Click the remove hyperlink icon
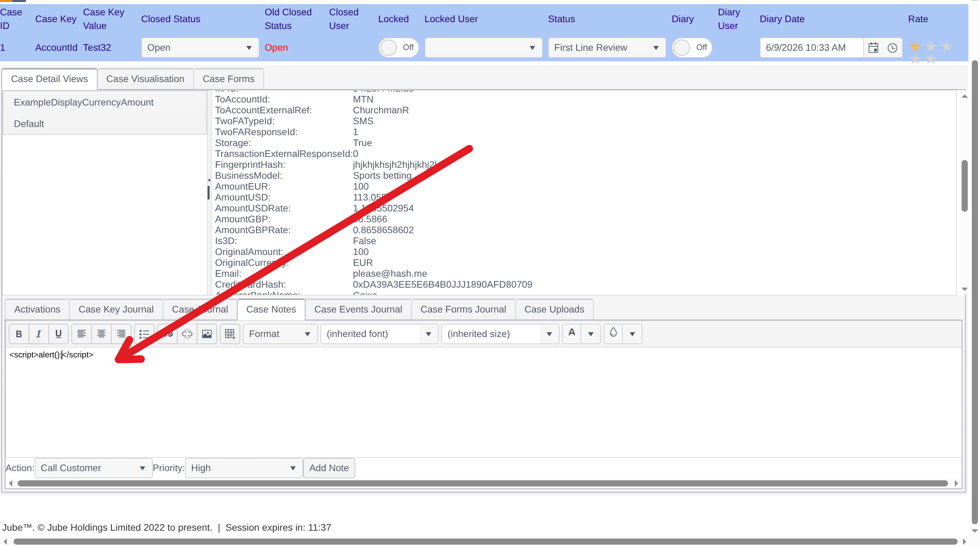This screenshot has width=980, height=546. coord(187,334)
